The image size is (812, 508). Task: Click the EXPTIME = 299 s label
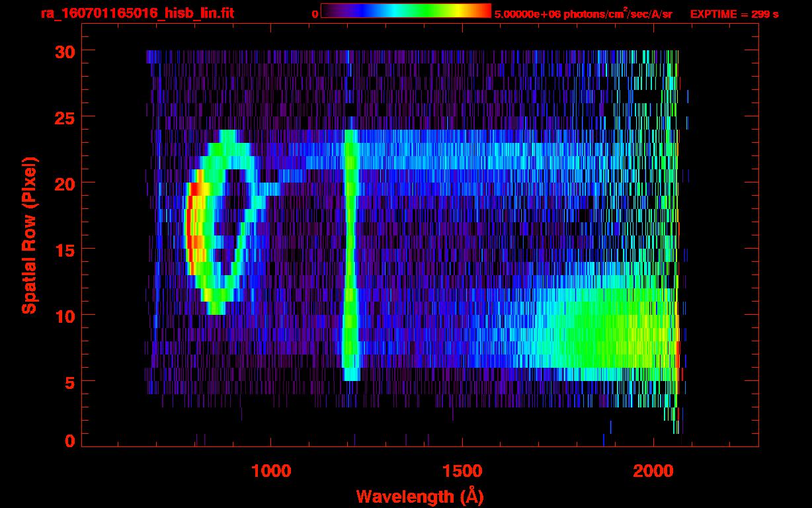(x=734, y=14)
